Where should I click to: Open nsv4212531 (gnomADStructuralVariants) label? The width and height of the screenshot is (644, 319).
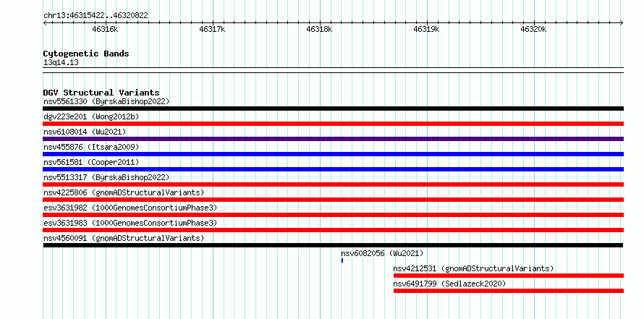click(x=473, y=268)
